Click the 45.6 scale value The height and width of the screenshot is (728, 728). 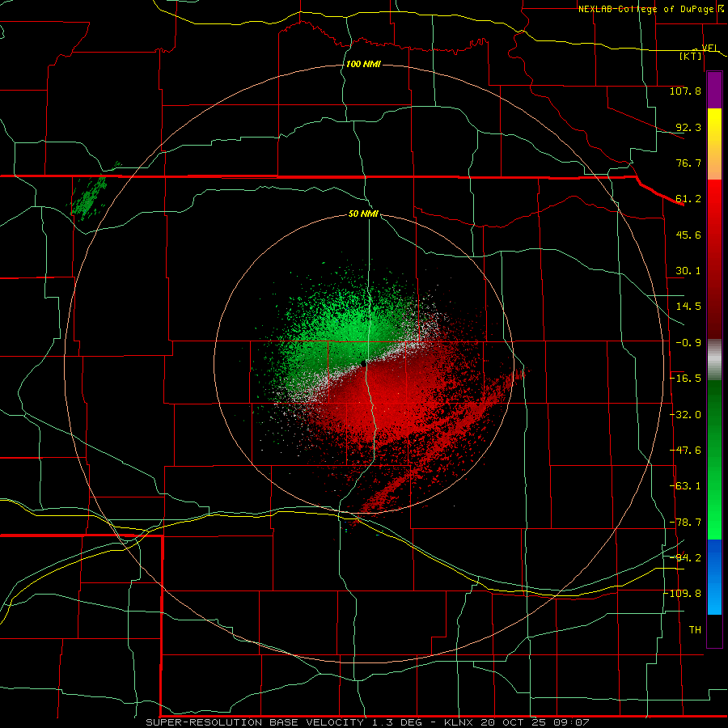(x=688, y=235)
